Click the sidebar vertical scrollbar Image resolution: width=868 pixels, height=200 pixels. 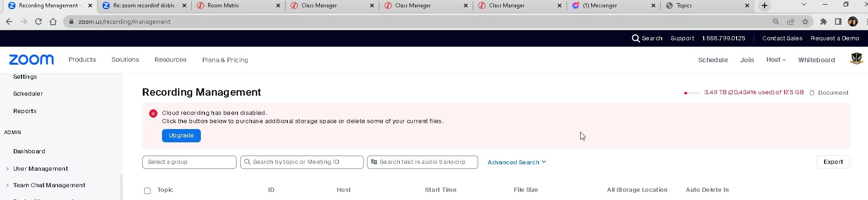121,187
